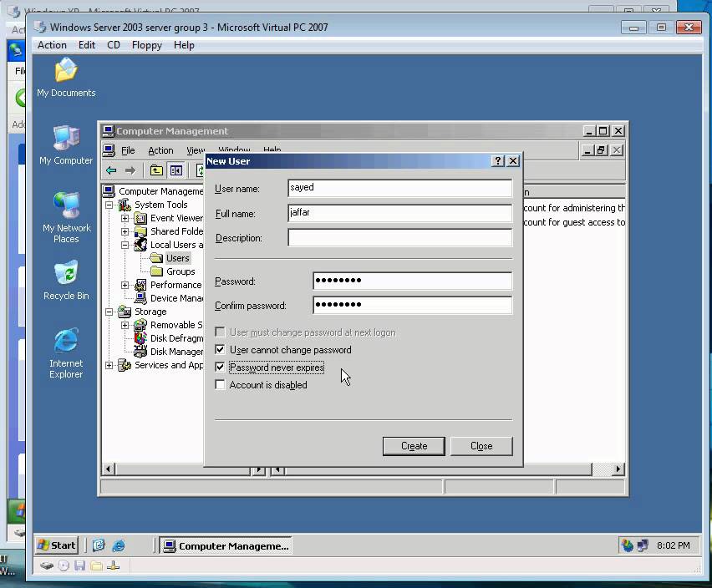Open CD menu in Virtual PC window

114,45
